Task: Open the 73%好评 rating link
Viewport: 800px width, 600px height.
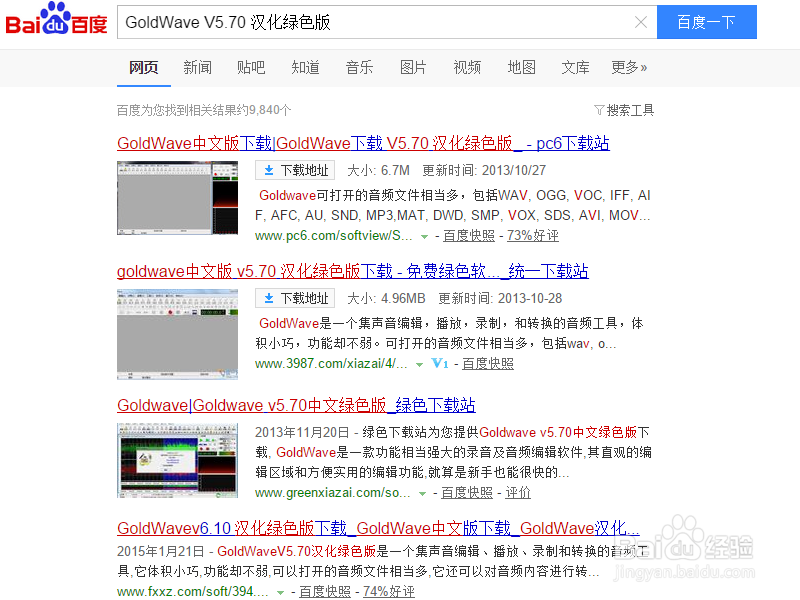Action: pos(533,236)
